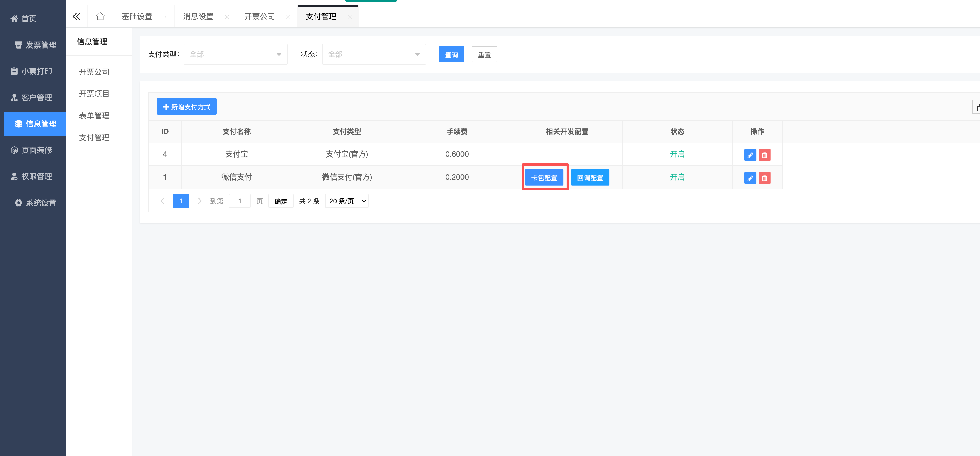
Task: Close the 支付管理 tab
Action: [x=350, y=17]
